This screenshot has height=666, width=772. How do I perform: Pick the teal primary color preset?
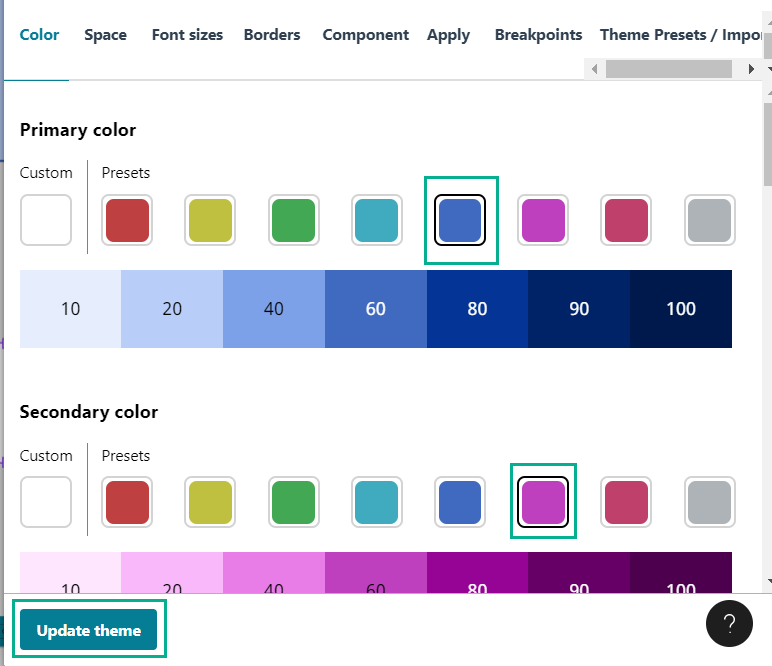pyautogui.click(x=377, y=220)
